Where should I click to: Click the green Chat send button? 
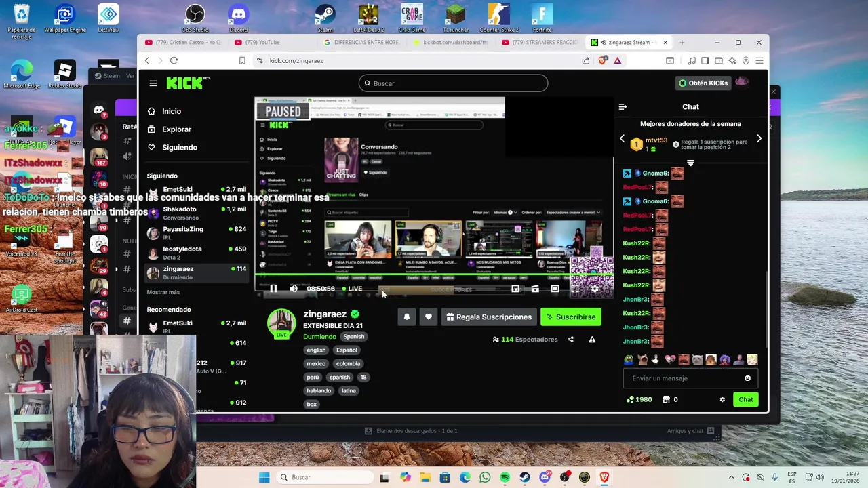pyautogui.click(x=745, y=400)
